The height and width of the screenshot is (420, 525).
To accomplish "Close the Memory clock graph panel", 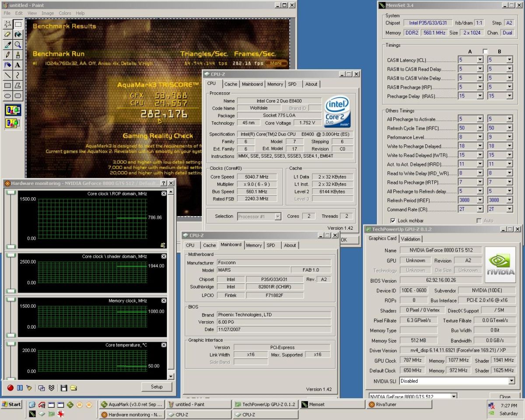I will point(164,301).
